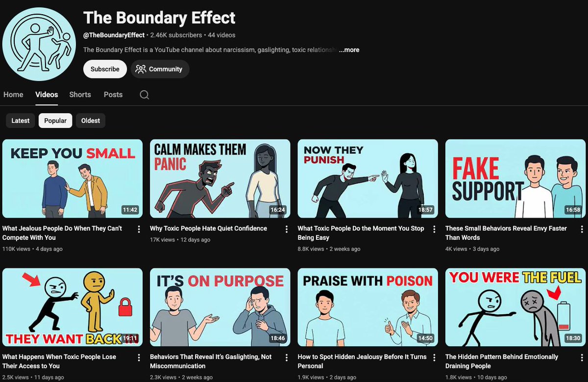Open the three-dot menu for 'Why Toxic People Hate Quiet Confidence'
Viewport: 588px width, 382px height.
point(287,229)
